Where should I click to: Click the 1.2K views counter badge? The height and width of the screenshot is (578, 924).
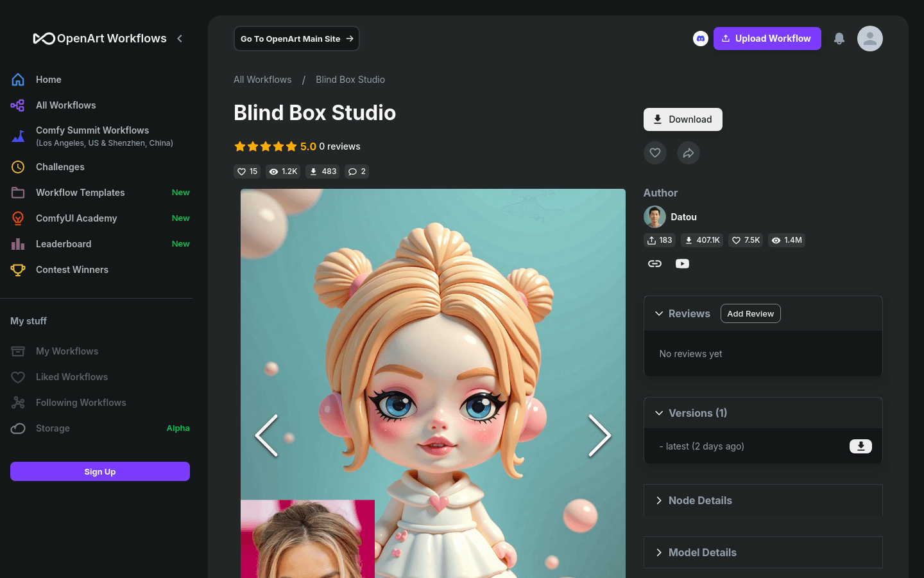click(x=283, y=171)
